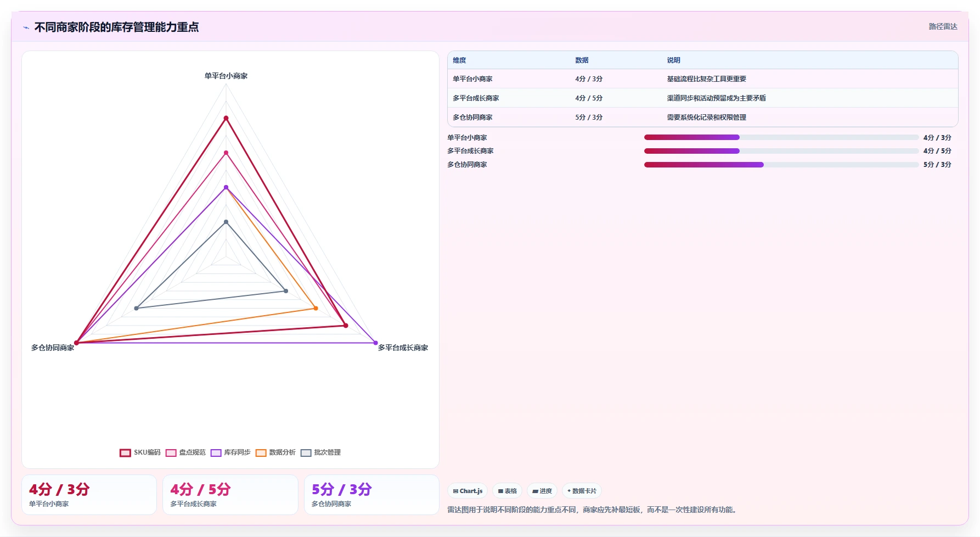Click the progress bar for 多仓协同商家
The height and width of the screenshot is (537, 980).
point(781,165)
